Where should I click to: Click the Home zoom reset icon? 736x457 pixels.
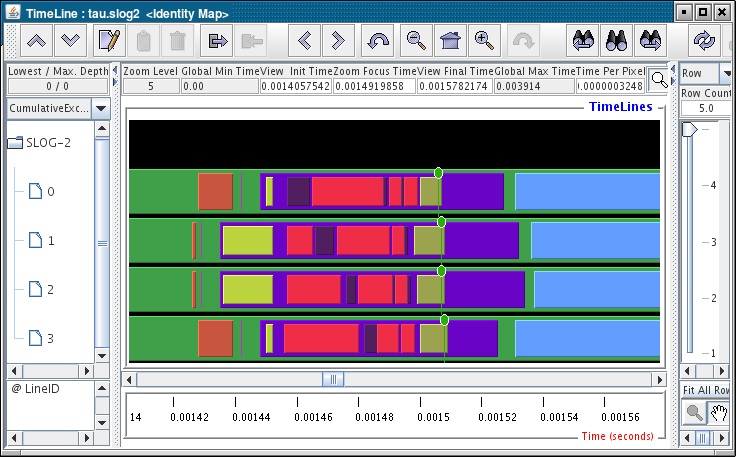(450, 41)
